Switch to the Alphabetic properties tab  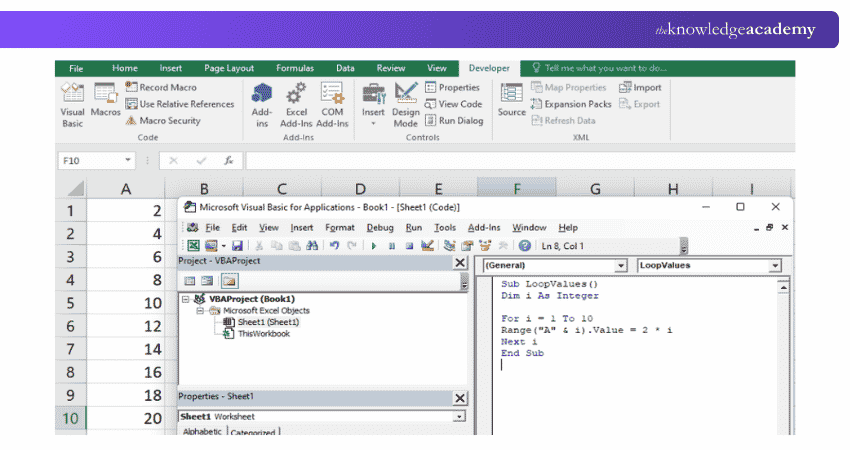202,432
